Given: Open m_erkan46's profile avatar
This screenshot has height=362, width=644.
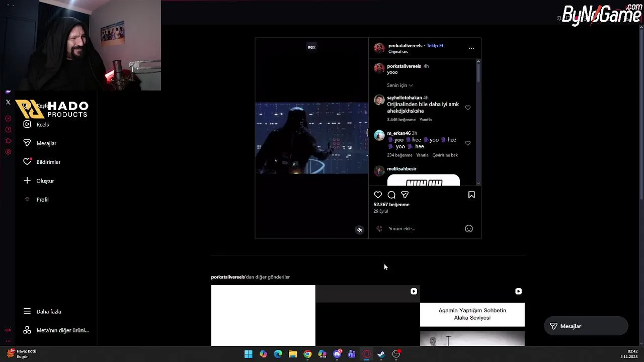Looking at the screenshot, I should (379, 135).
